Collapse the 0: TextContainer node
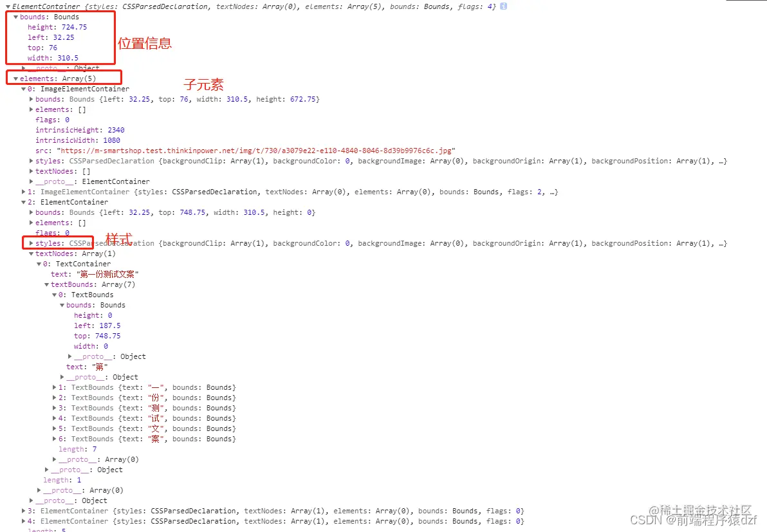The height and width of the screenshot is (532, 767). pos(39,264)
